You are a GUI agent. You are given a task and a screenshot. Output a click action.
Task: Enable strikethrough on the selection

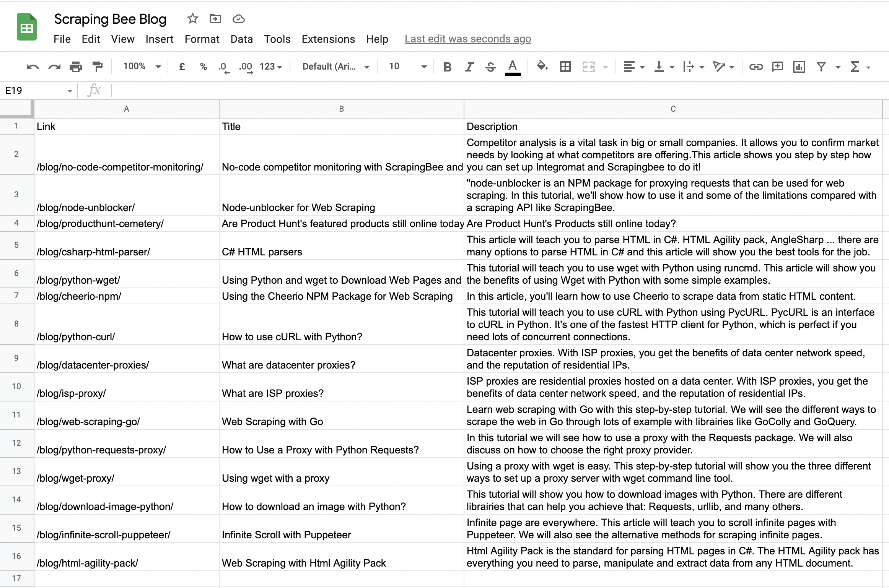pos(490,66)
